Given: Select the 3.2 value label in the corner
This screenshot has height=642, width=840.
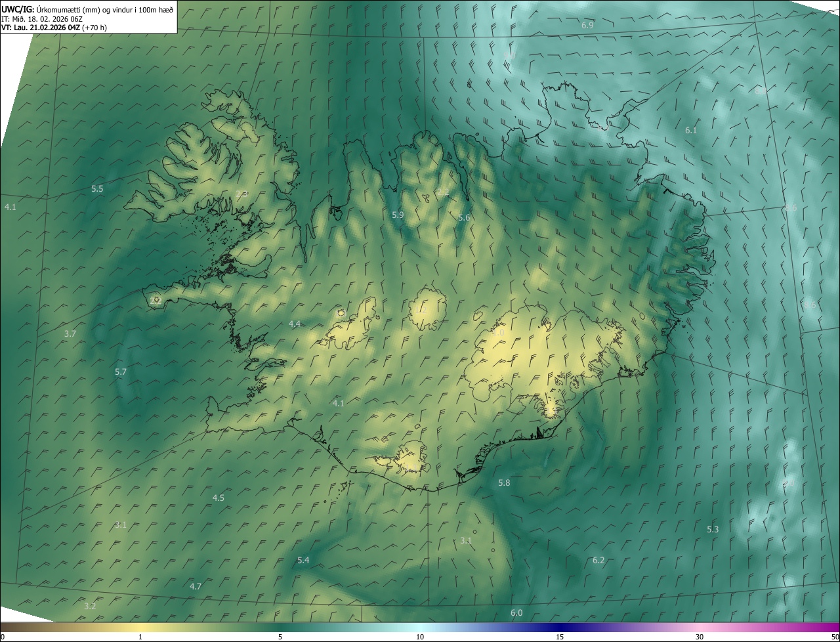Looking at the screenshot, I should (x=91, y=607).
